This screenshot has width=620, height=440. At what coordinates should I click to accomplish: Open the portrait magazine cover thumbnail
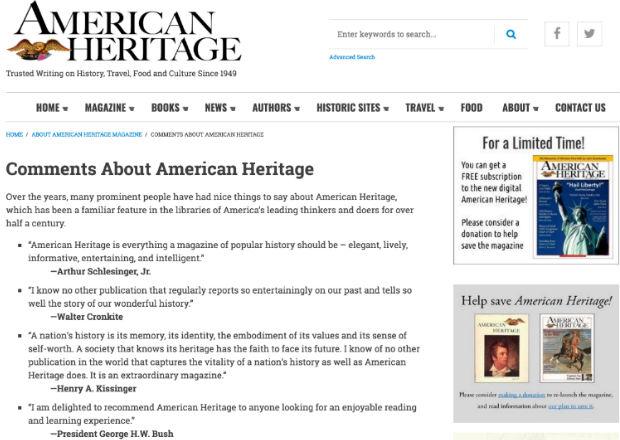501,348
